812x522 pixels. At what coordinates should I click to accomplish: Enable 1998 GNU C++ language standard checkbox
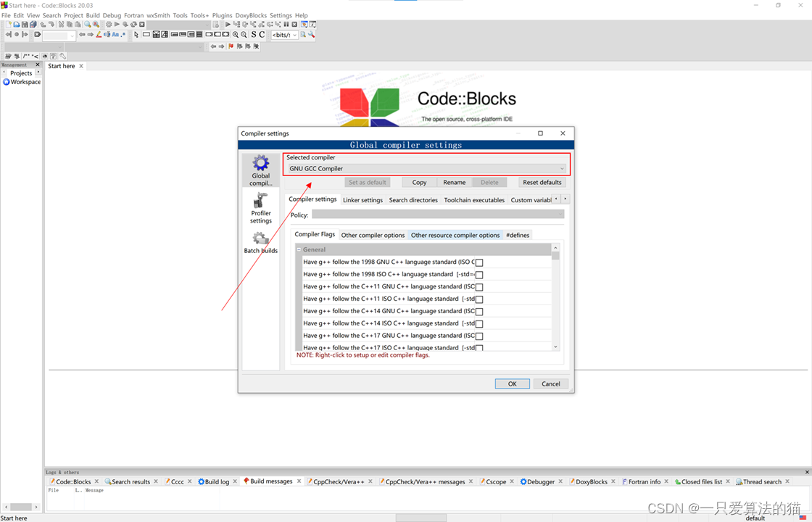(479, 262)
